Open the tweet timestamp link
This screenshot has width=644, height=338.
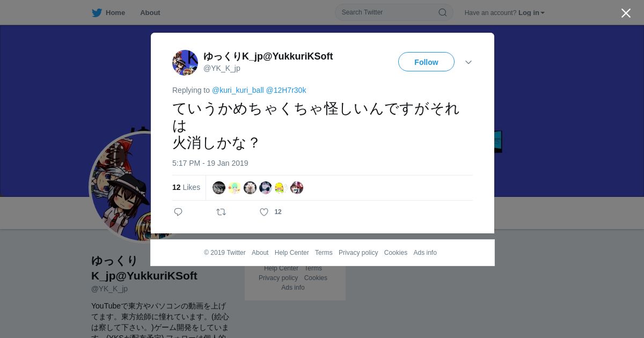pyautogui.click(x=210, y=163)
